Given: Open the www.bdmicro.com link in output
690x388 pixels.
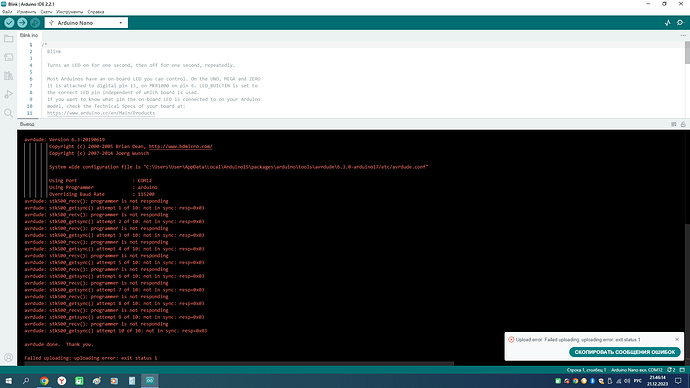Looking at the screenshot, I should click(180, 146).
